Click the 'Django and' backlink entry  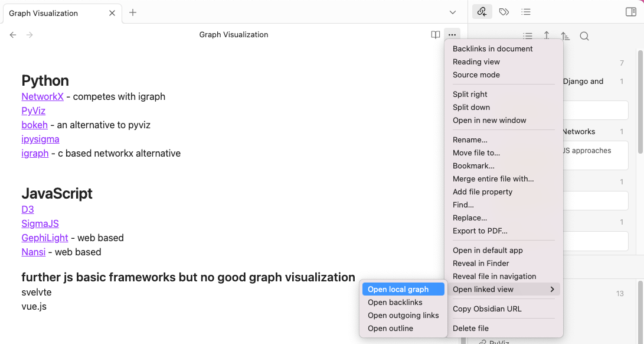583,81
